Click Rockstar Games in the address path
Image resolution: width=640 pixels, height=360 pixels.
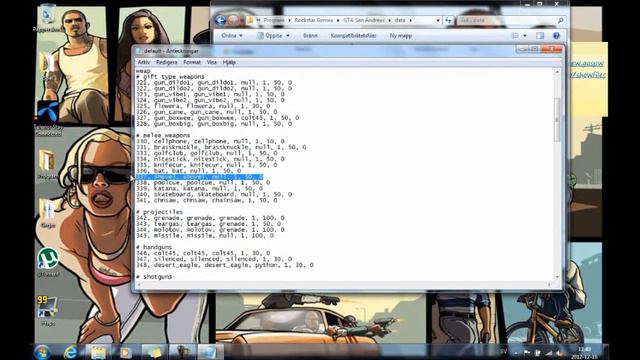(x=313, y=20)
